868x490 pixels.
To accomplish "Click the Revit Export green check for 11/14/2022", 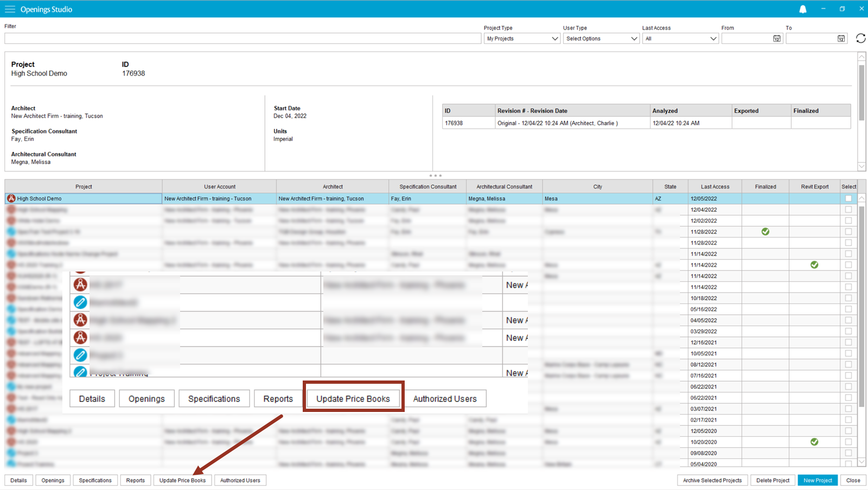I will click(x=814, y=265).
